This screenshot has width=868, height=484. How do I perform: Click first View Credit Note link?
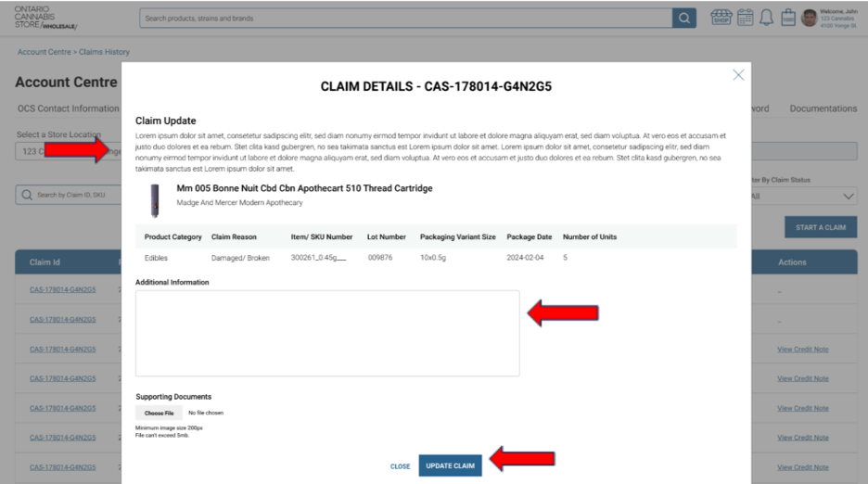coord(803,350)
